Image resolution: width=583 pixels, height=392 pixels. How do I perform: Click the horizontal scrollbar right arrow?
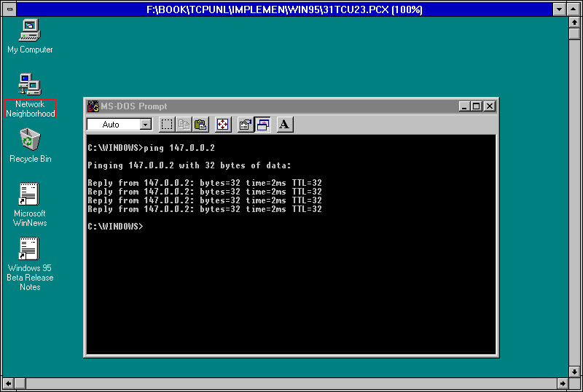point(563,383)
